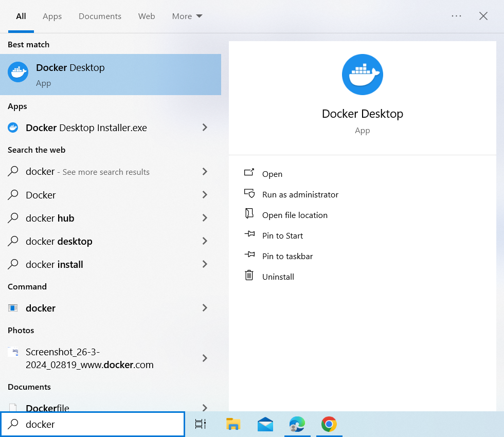Choose Uninstall for Docker Desktop
Image resolution: width=504 pixels, height=437 pixels.
[x=278, y=277]
